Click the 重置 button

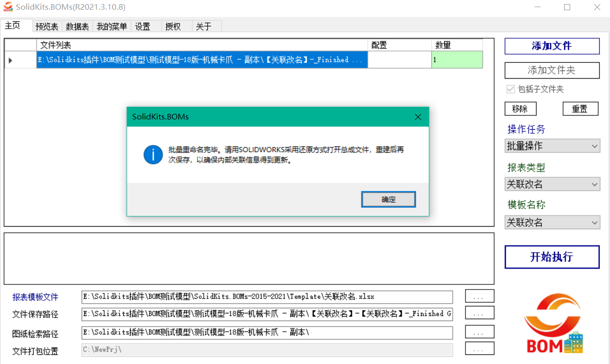[580, 108]
